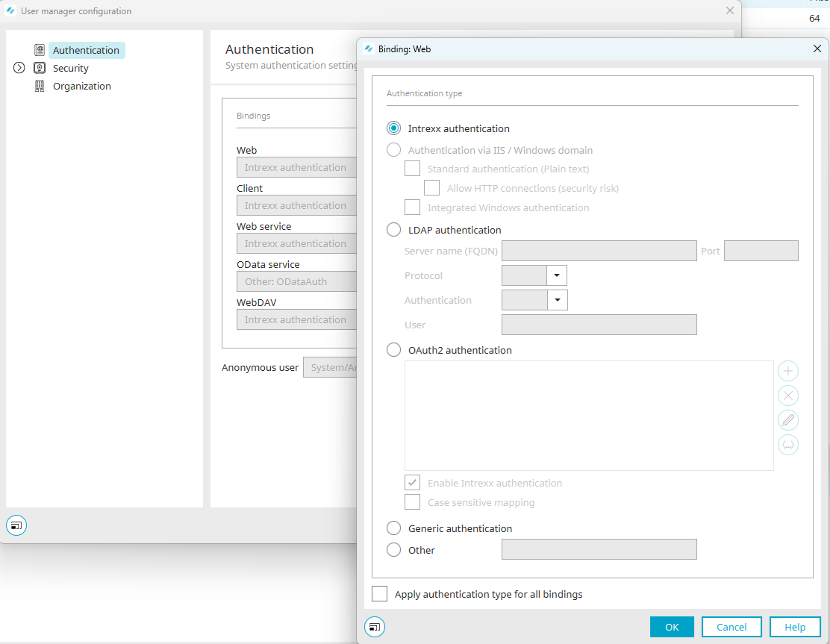Select Authentication via IIS / Windows domain
Image resolution: width=830 pixels, height=644 pixels.
(x=393, y=150)
